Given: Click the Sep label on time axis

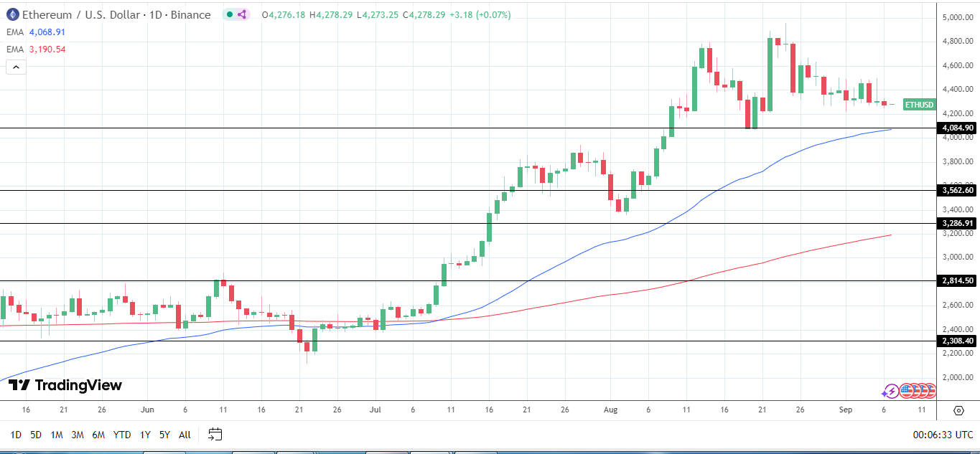Looking at the screenshot, I should tap(845, 410).
